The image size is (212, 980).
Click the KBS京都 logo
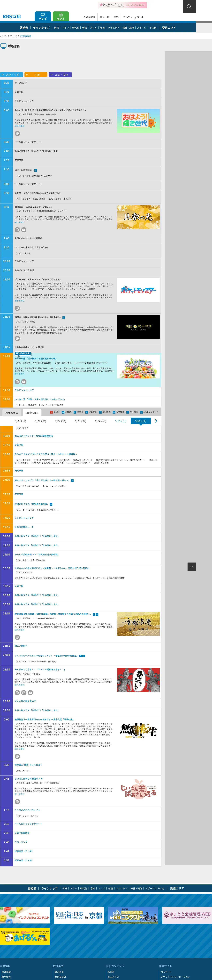(x=12, y=16)
